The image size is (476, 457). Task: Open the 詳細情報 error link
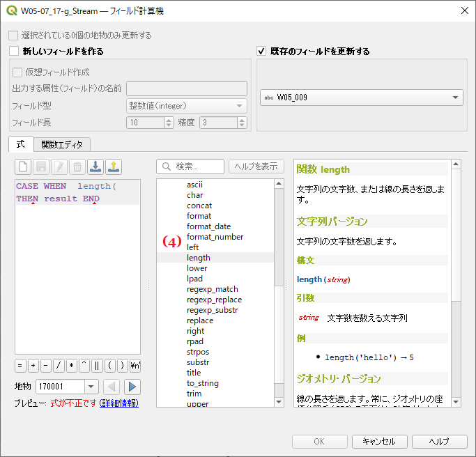tap(118, 403)
